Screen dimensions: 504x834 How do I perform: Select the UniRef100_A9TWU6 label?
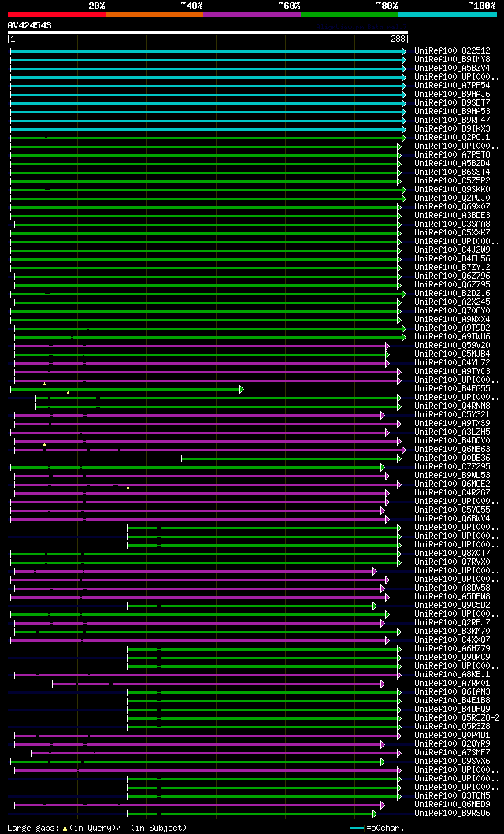(x=453, y=337)
